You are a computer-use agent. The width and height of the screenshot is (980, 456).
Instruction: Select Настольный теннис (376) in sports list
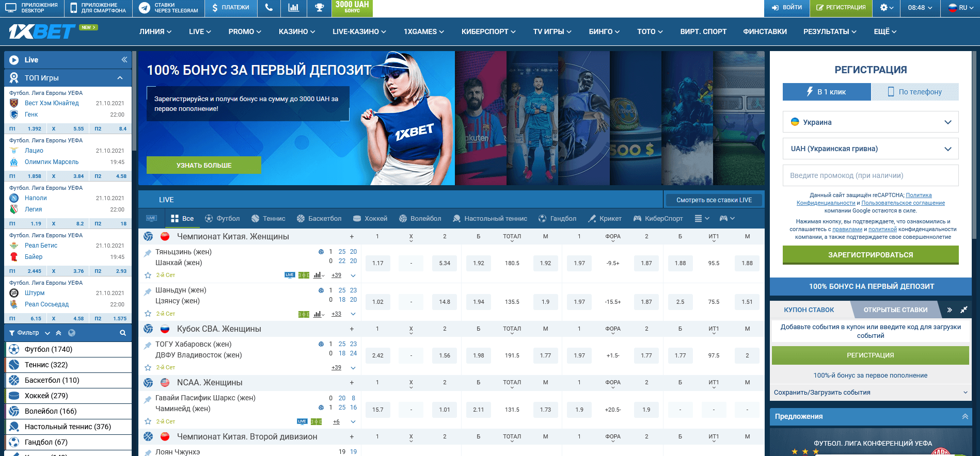pos(68,427)
